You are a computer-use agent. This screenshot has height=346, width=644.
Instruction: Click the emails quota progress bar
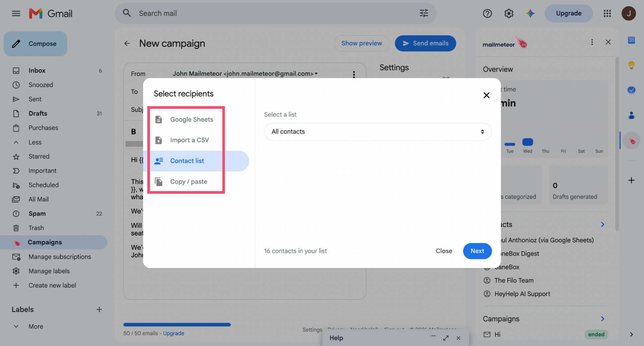click(x=177, y=325)
